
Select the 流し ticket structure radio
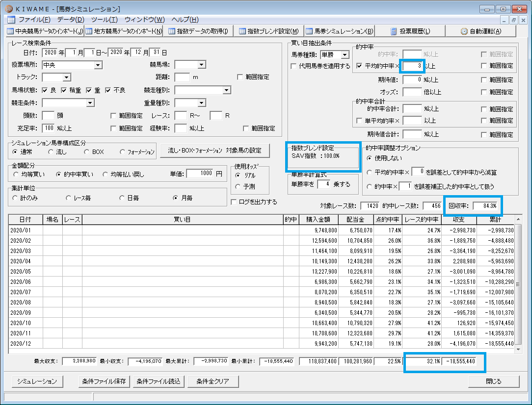click(51, 152)
